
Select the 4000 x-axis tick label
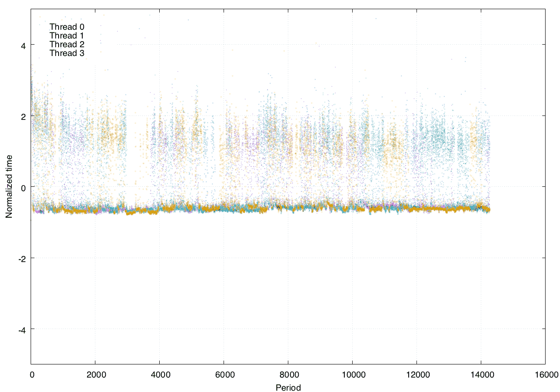pos(159,374)
